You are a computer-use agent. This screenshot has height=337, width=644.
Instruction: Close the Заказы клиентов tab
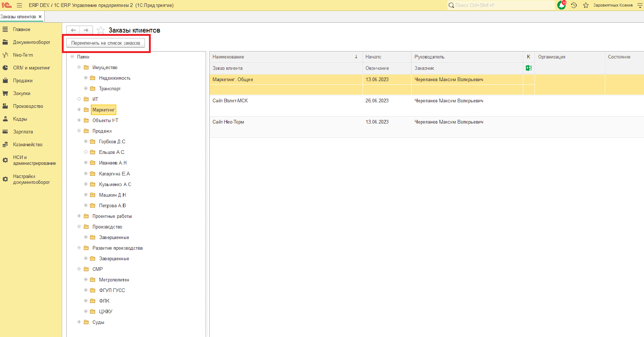(40, 16)
